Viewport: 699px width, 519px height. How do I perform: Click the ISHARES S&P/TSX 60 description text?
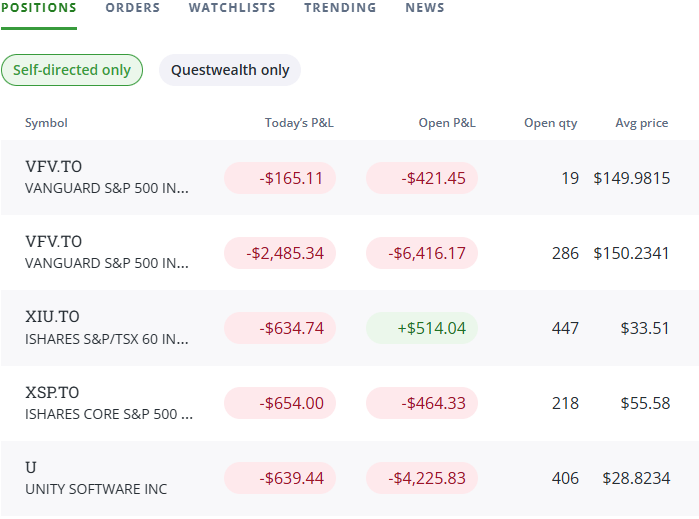(107, 339)
